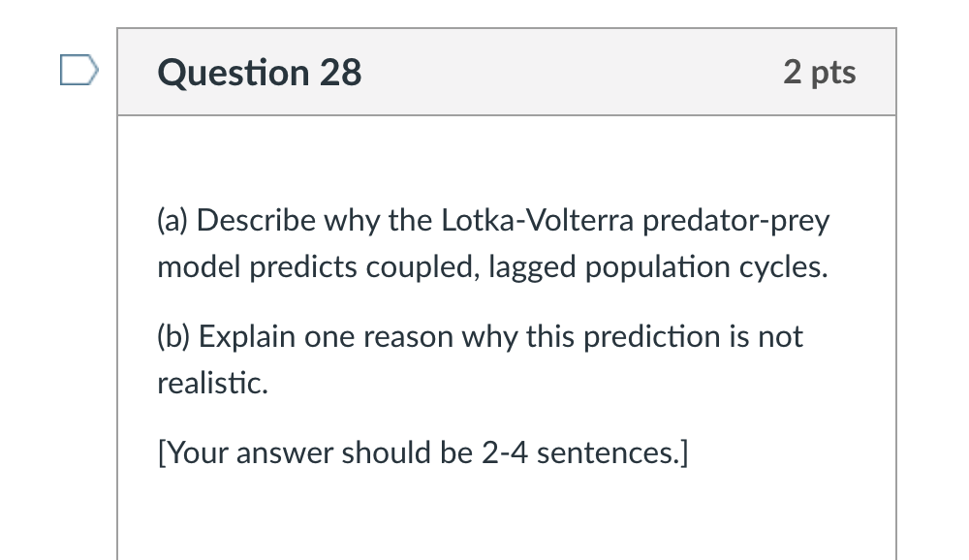Viewport: 969px width, 560px height.
Task: Click the word prediction in part (b)
Action: (x=651, y=338)
